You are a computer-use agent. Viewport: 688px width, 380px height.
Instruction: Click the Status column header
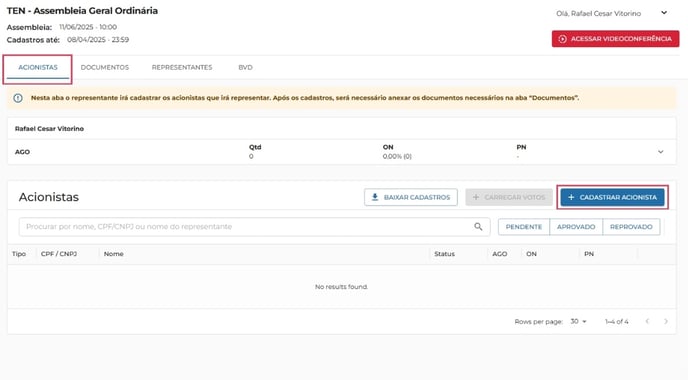coord(444,254)
